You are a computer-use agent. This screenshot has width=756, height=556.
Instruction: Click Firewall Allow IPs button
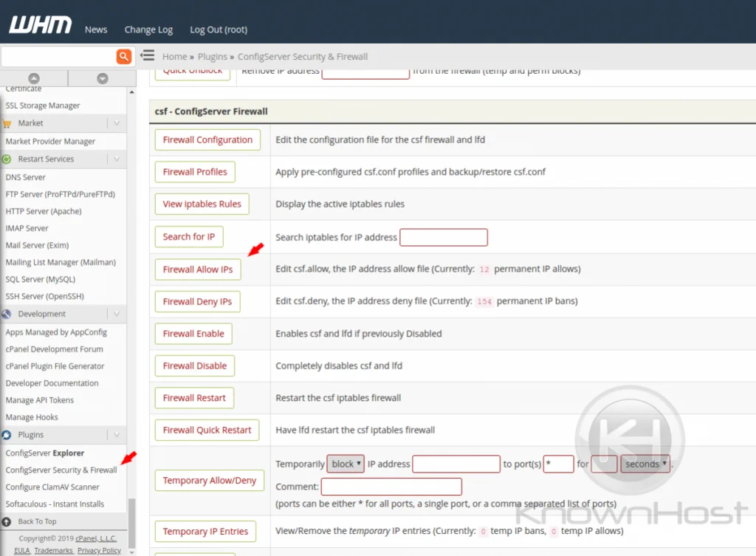198,270
